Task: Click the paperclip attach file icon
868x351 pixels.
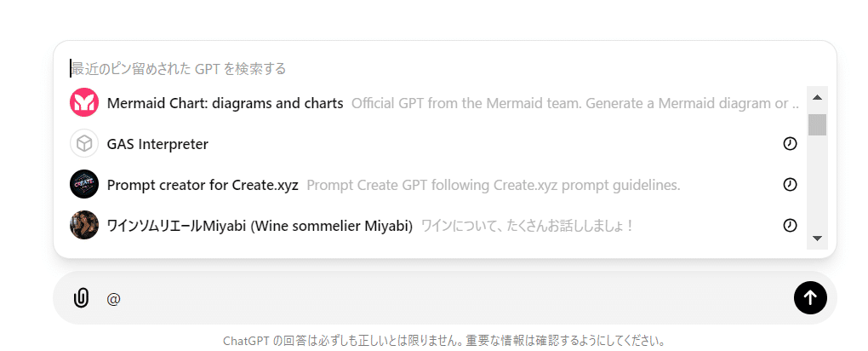Action: (x=81, y=298)
